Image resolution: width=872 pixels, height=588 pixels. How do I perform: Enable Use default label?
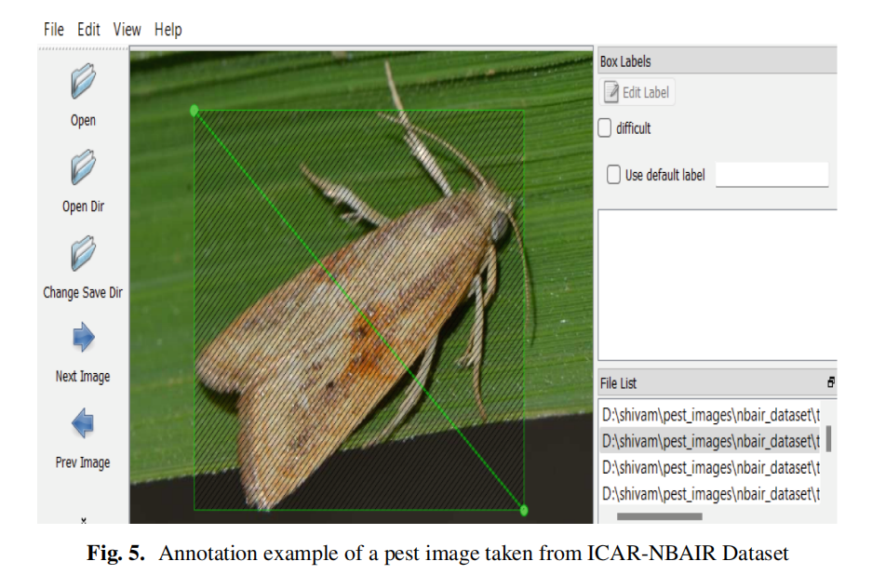tap(612, 175)
